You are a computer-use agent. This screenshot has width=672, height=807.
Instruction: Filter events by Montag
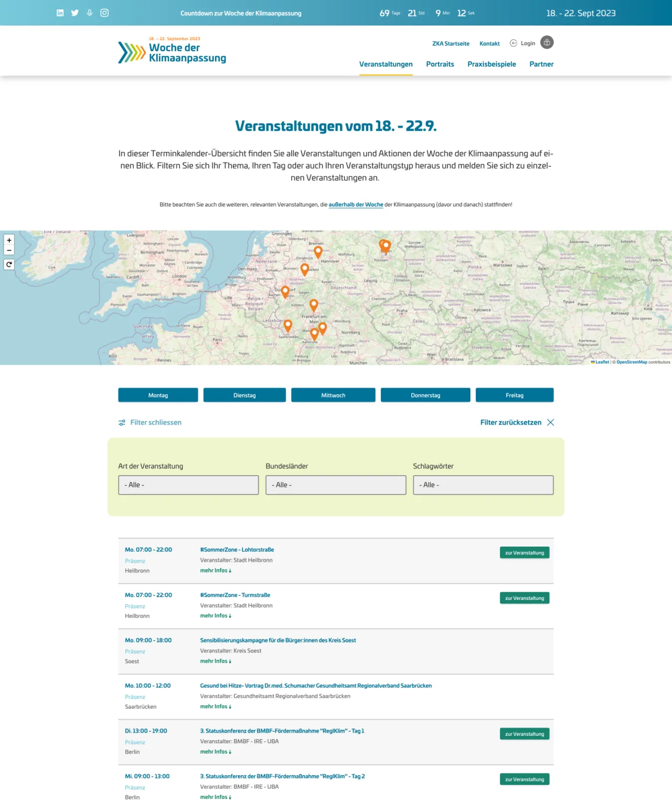pos(158,395)
